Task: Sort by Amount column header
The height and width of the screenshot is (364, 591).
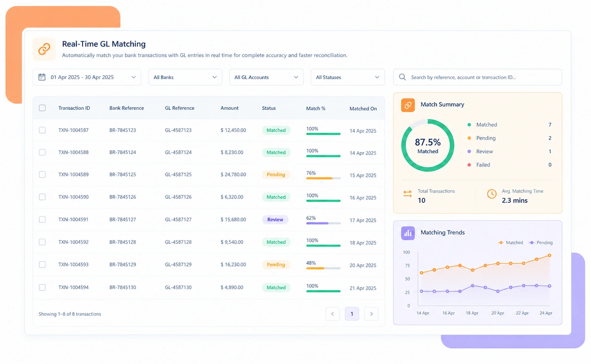Action: coord(230,108)
